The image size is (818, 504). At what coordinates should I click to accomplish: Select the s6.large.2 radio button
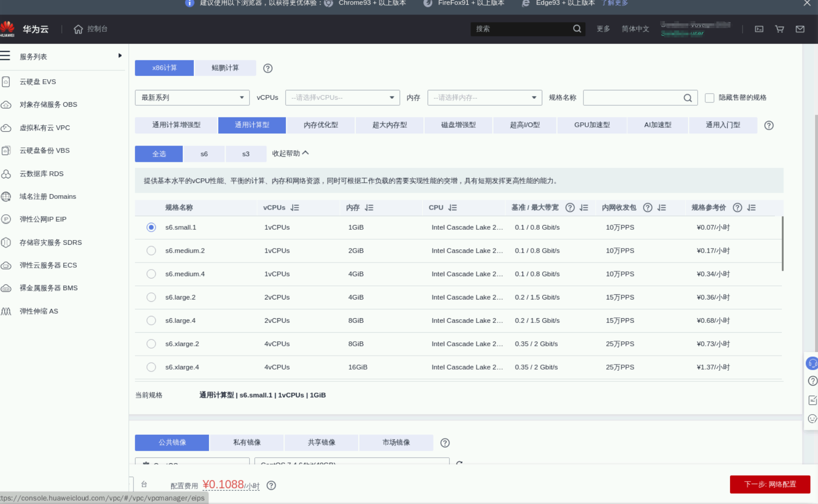151,297
